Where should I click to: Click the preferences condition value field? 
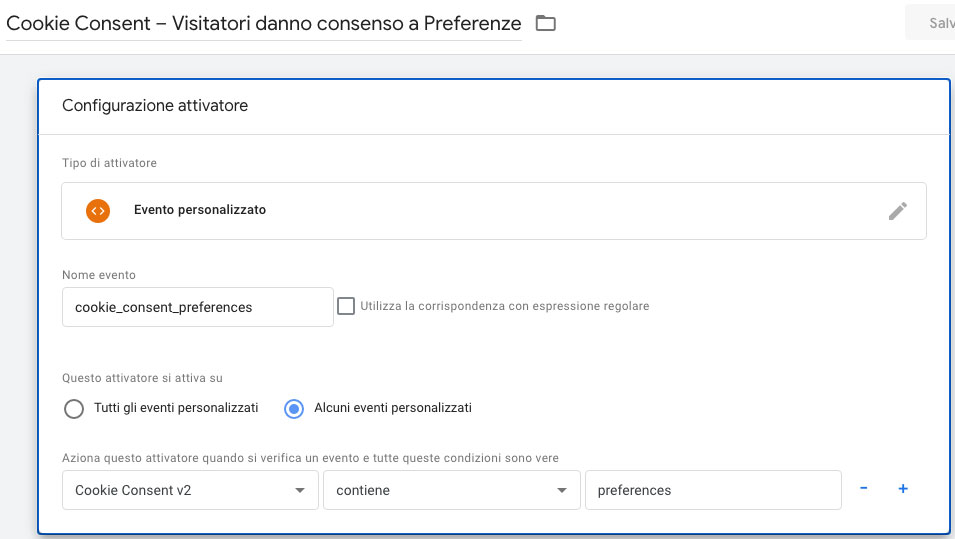click(x=713, y=490)
